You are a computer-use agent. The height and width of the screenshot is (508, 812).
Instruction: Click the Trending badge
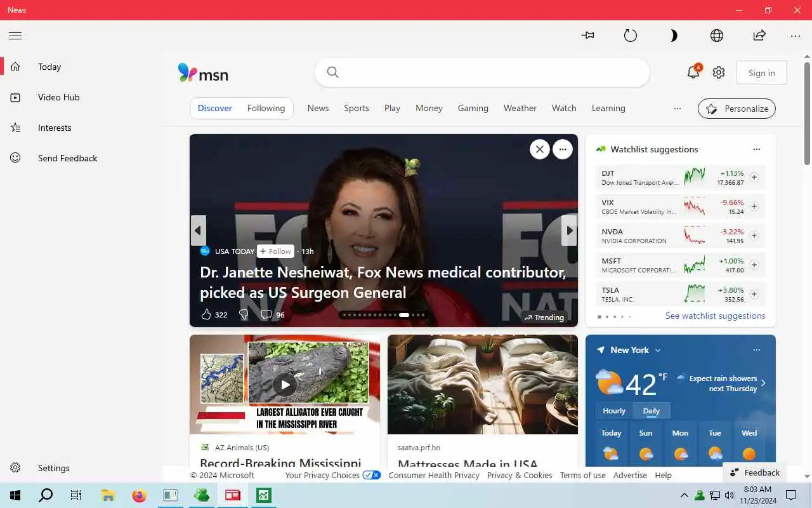544,317
